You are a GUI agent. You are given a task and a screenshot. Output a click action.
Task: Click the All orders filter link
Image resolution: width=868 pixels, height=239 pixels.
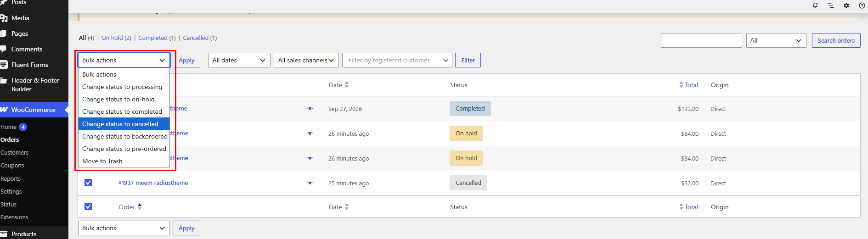tap(82, 38)
